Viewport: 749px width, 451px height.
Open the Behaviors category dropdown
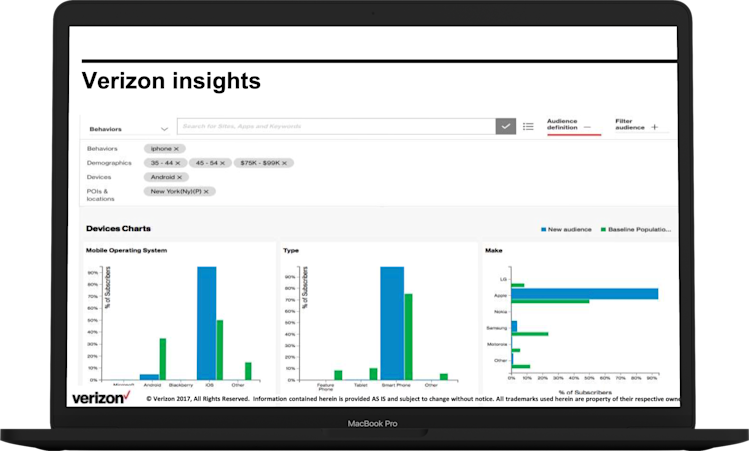tap(128, 129)
